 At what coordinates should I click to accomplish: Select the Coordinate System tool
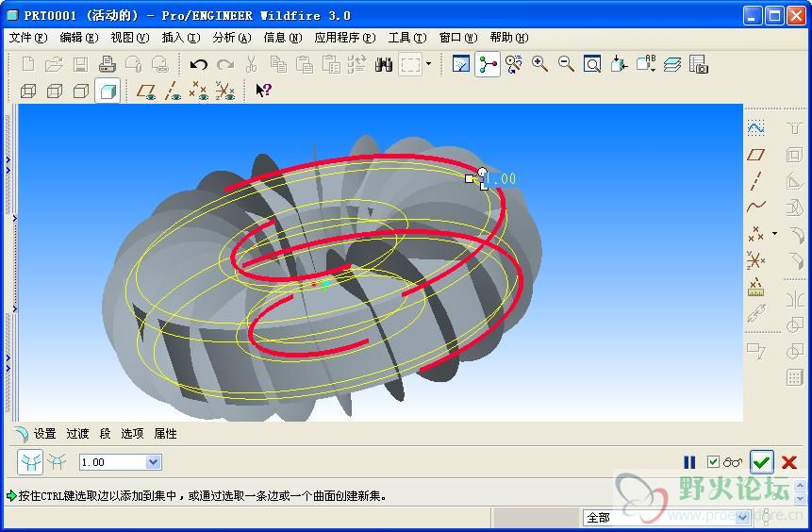pos(755,259)
